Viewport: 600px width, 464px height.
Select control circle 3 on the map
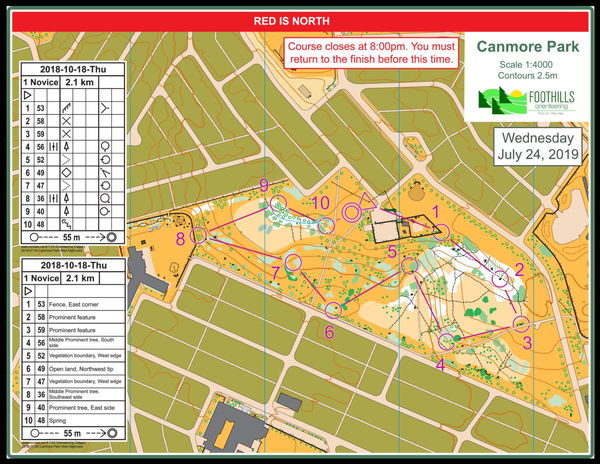coord(521,324)
